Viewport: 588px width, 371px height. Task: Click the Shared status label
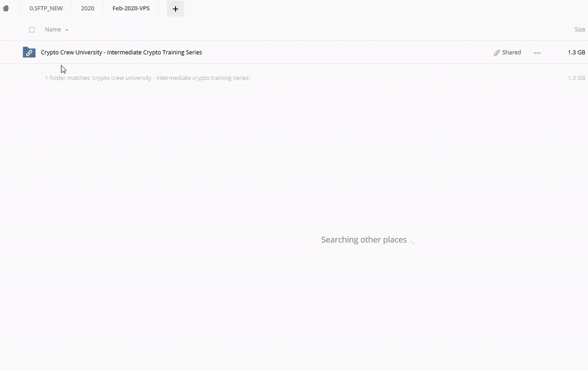pyautogui.click(x=511, y=52)
